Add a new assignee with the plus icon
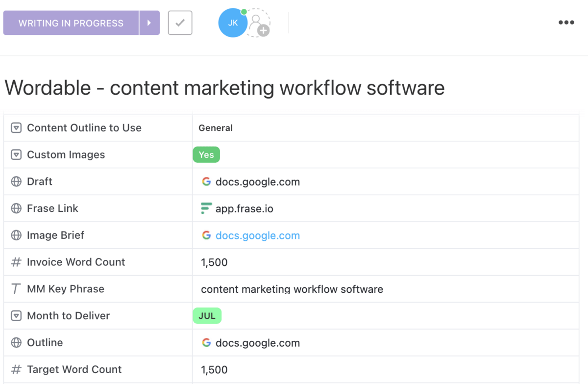This screenshot has height=384, width=588. [263, 31]
